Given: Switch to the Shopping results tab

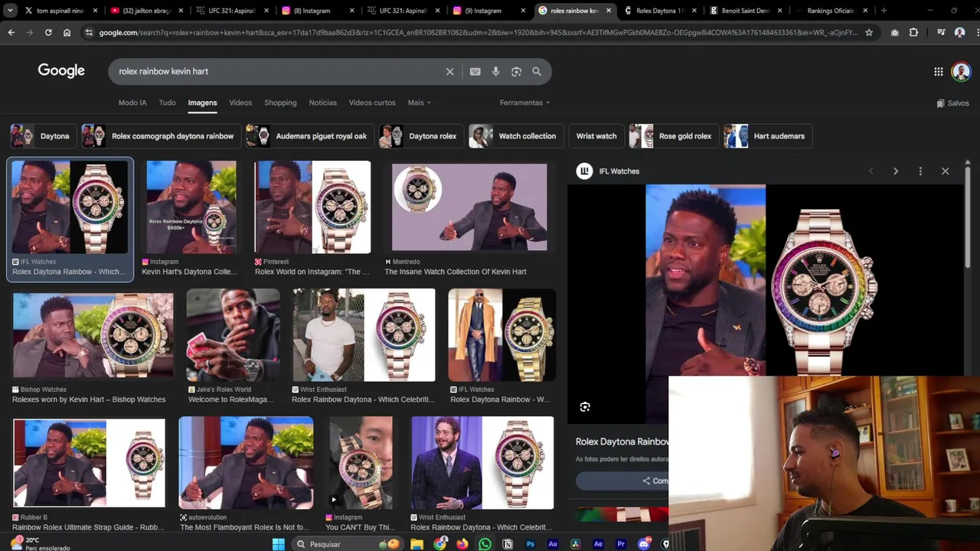Looking at the screenshot, I should point(280,103).
